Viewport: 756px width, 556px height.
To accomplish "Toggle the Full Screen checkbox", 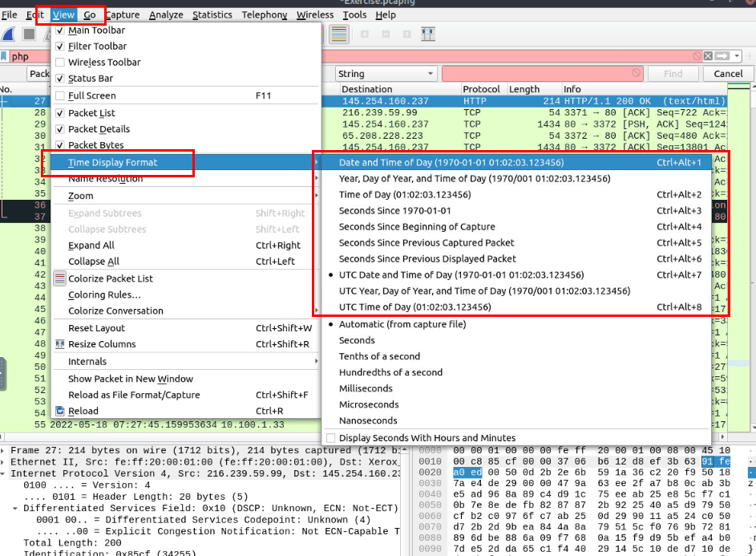I will [x=60, y=95].
